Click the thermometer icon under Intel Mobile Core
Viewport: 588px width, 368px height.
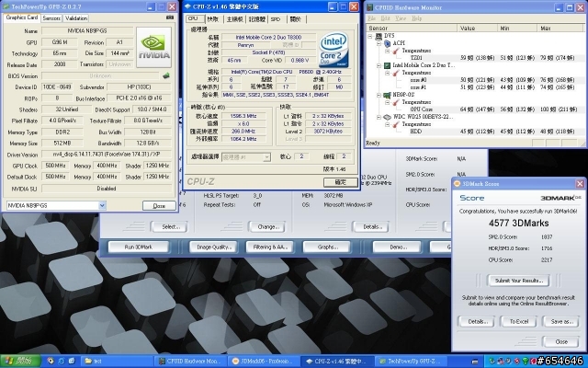coord(396,73)
